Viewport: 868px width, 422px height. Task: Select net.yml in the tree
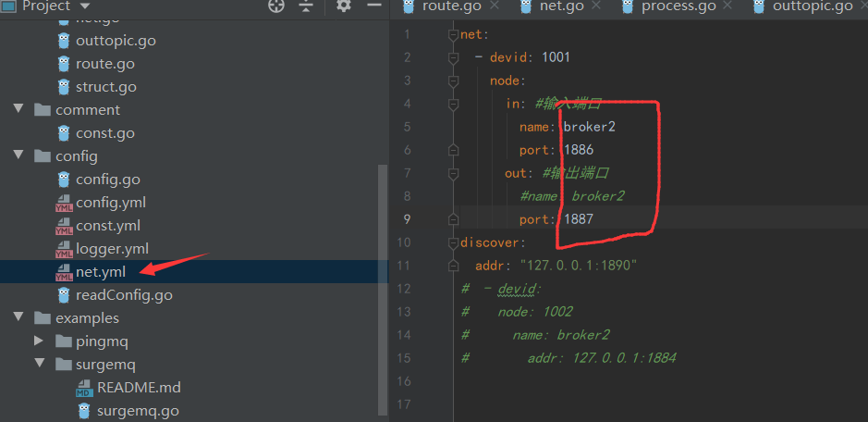click(x=100, y=272)
